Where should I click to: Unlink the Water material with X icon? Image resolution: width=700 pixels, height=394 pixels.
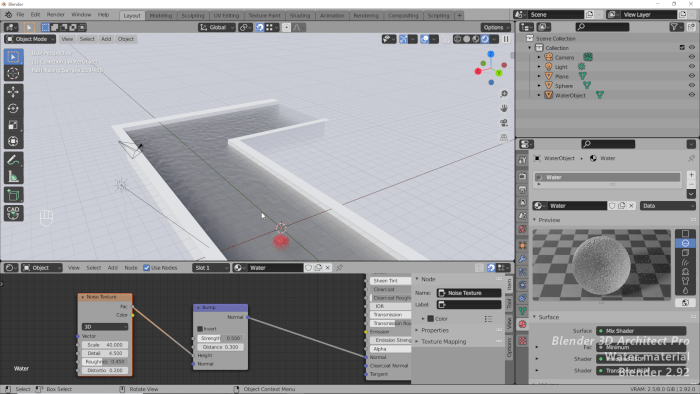pos(631,206)
